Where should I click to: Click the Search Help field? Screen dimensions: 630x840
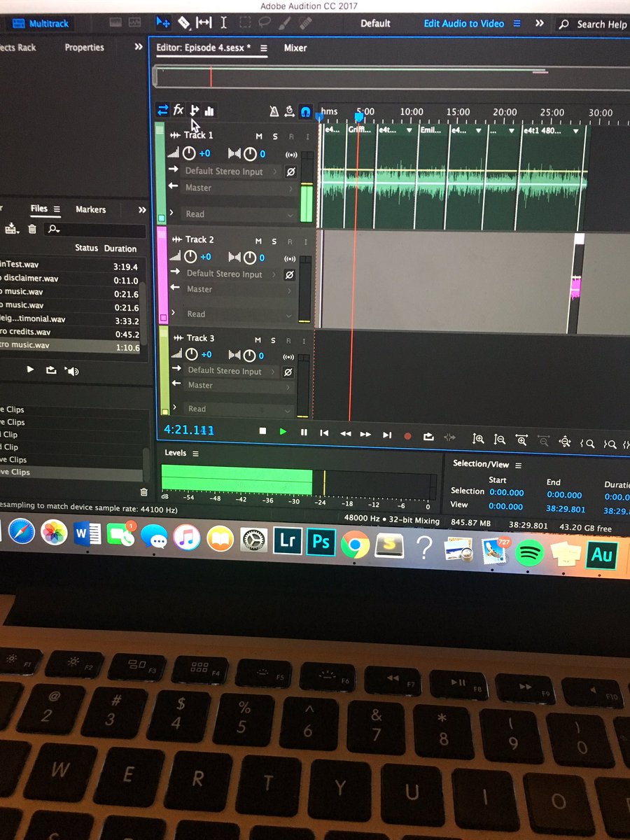593,24
